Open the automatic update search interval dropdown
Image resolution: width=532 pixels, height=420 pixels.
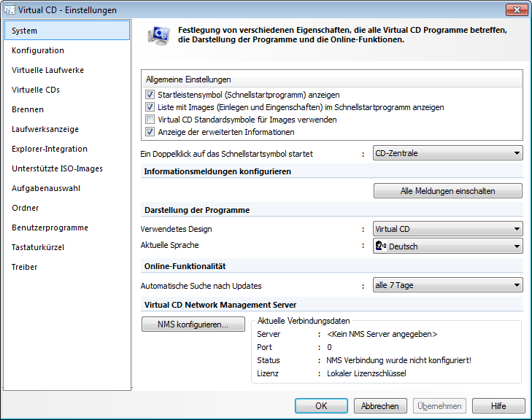tap(447, 285)
